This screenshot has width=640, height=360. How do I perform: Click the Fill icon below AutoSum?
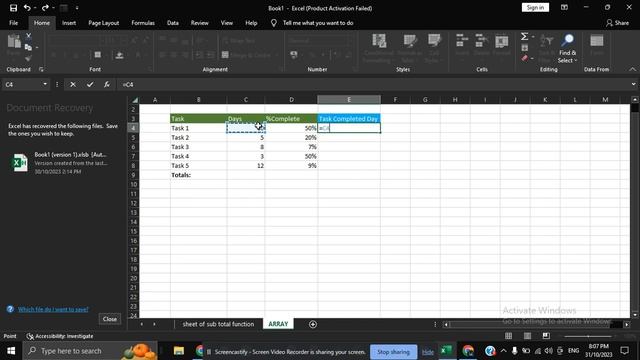(524, 48)
